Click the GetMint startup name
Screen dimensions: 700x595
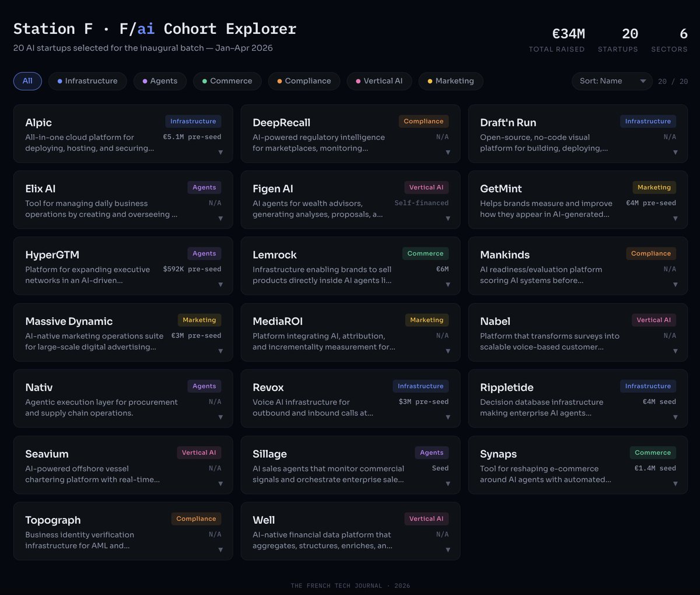(501, 188)
